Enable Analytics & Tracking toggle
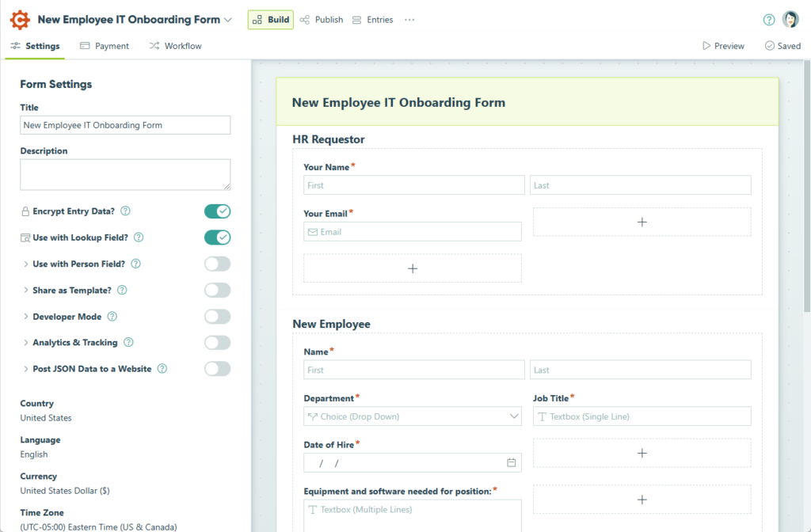 click(x=217, y=342)
